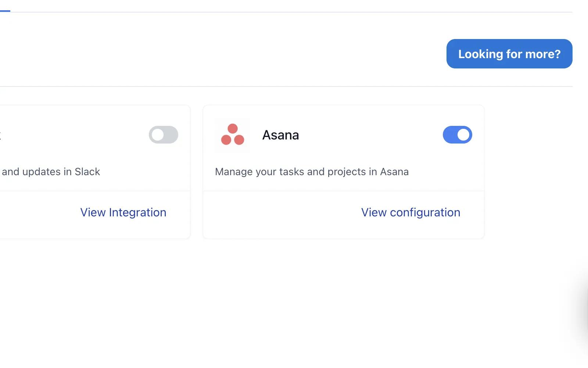This screenshot has height=368, width=588.
Task: Open View configuration link for Asana
Action: click(x=410, y=212)
